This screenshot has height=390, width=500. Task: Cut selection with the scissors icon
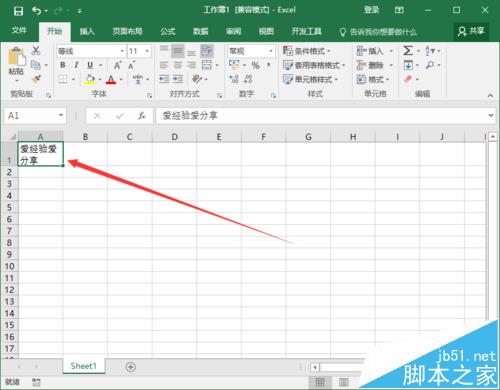click(36, 50)
